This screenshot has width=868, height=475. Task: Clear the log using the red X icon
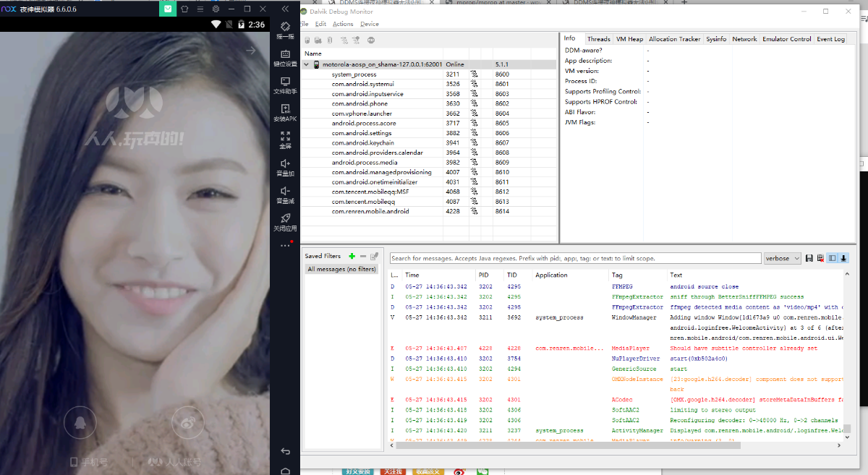click(x=820, y=258)
